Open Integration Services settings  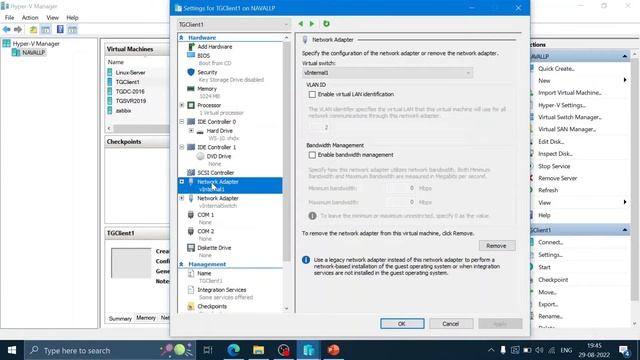[x=222, y=290]
